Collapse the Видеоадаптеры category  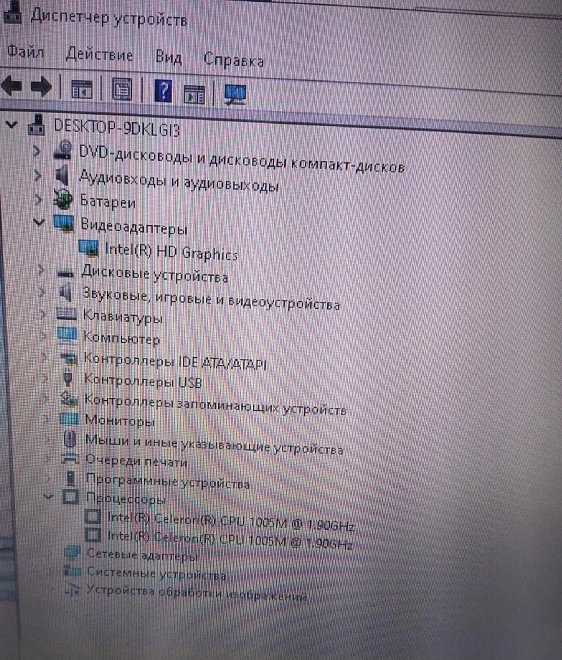pyautogui.click(x=39, y=221)
